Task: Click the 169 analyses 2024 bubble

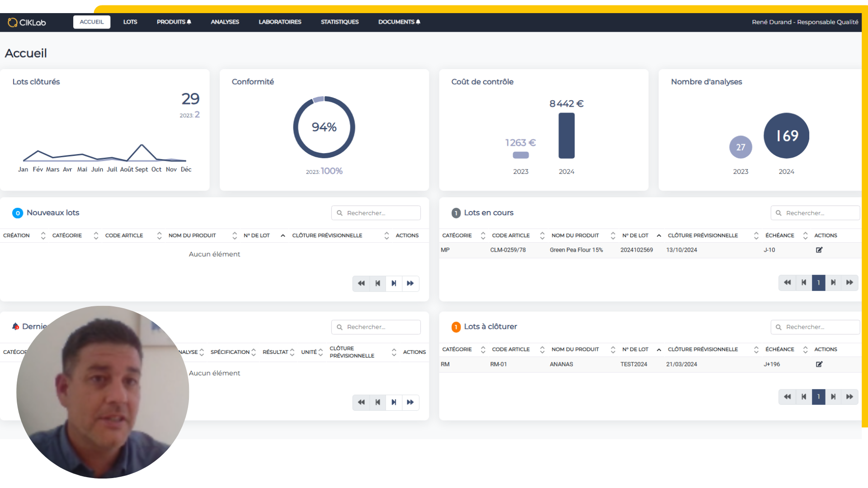Action: 786,136
